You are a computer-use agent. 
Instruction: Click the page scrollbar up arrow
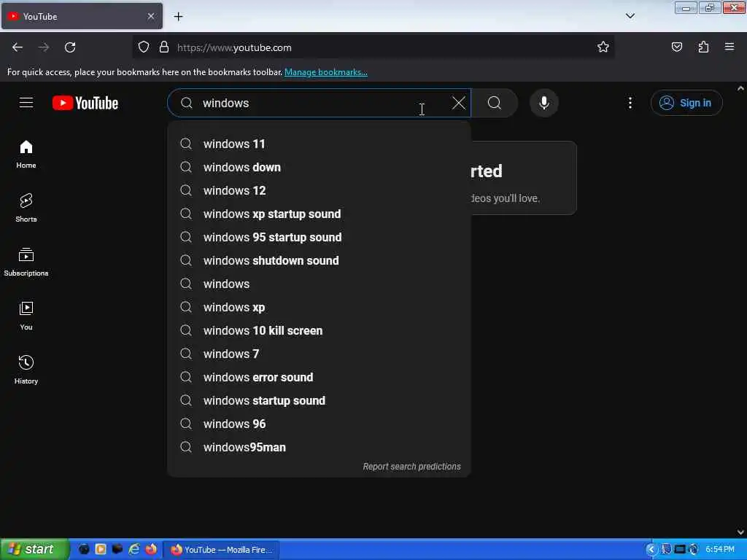(740, 88)
